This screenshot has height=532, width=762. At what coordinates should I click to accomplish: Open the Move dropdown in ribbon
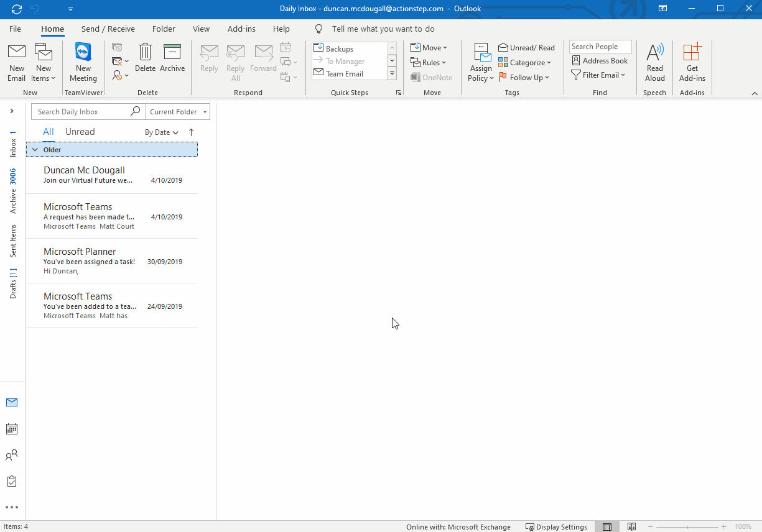pyautogui.click(x=429, y=47)
